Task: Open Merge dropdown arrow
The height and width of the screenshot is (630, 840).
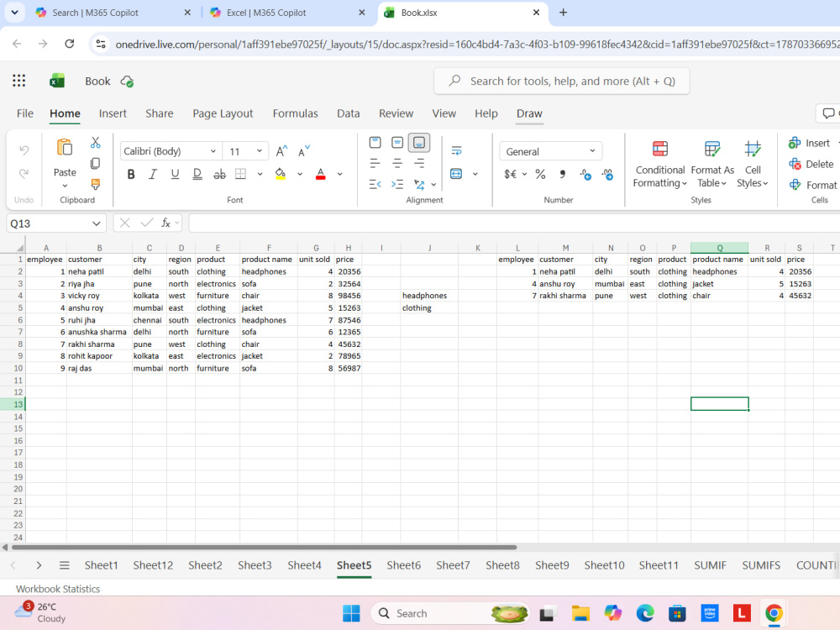Action: point(475,174)
